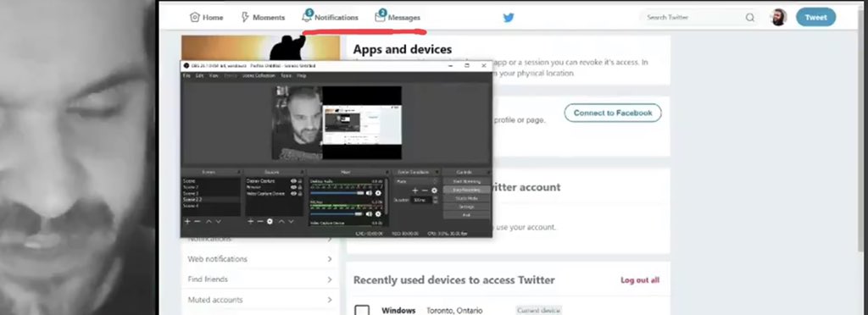Open the OBS View menu

pyautogui.click(x=214, y=75)
